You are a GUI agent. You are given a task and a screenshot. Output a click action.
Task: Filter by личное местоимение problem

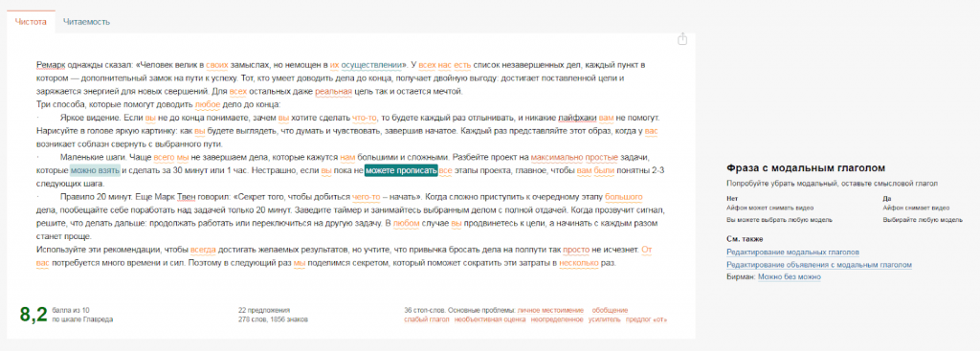[x=550, y=310]
